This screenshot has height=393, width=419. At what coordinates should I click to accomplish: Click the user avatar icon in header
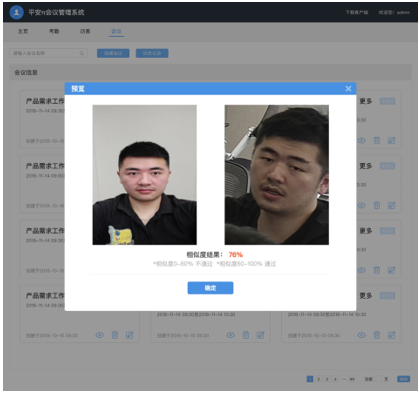coord(16,12)
